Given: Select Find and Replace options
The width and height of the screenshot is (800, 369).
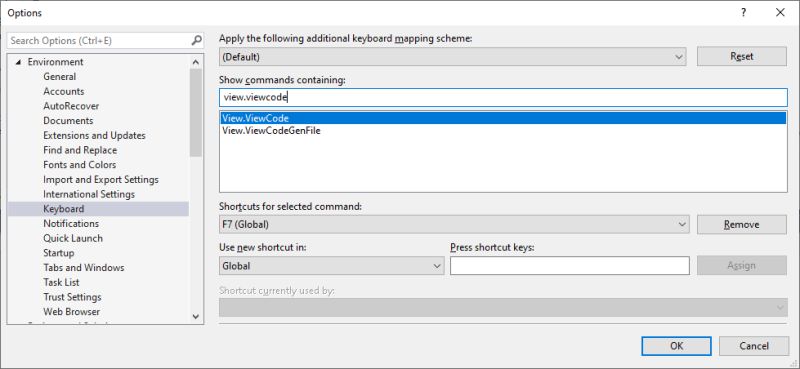Looking at the screenshot, I should click(x=80, y=150).
